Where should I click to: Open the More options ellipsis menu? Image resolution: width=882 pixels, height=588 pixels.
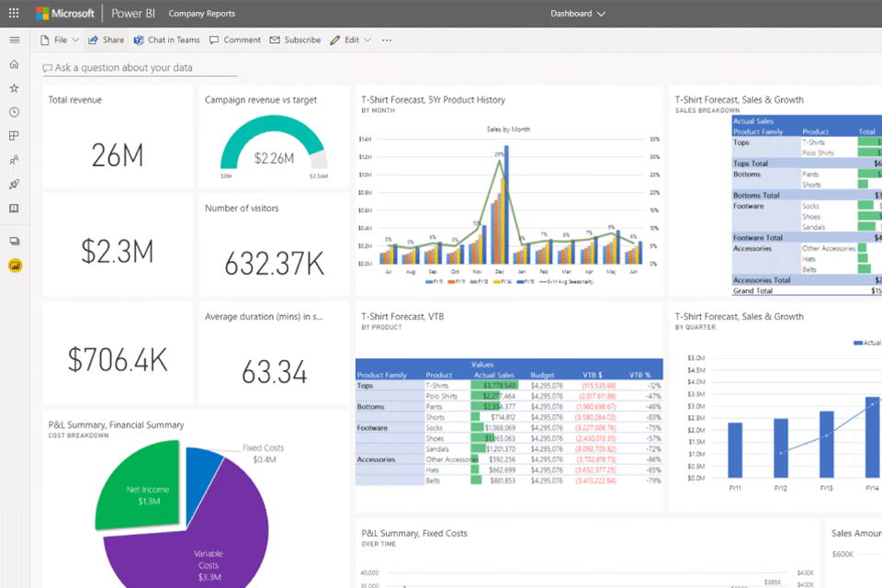tap(386, 40)
